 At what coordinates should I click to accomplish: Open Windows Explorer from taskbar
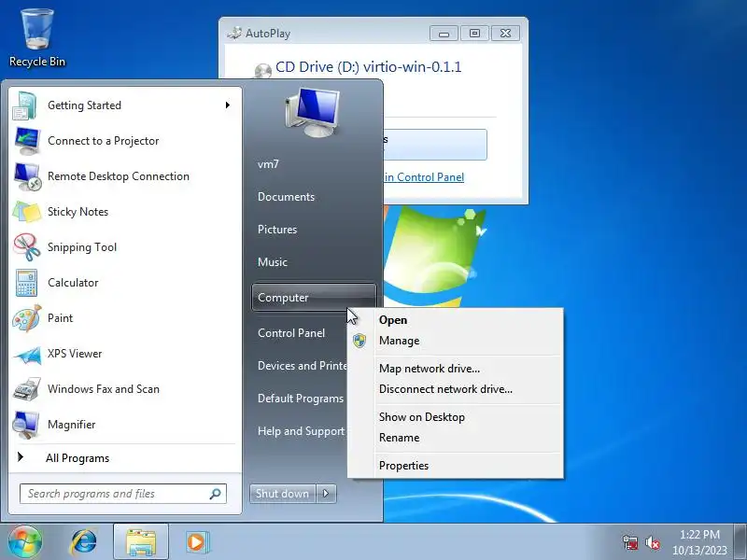[141, 542]
